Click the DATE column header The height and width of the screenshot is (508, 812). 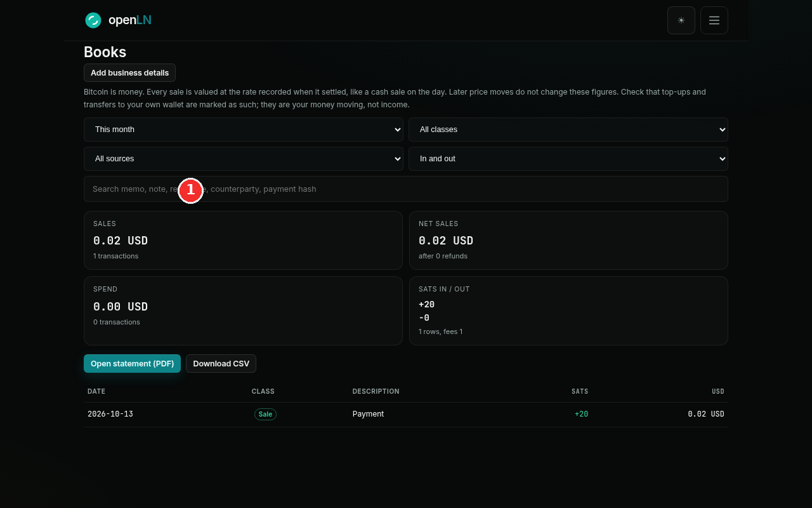[96, 391]
